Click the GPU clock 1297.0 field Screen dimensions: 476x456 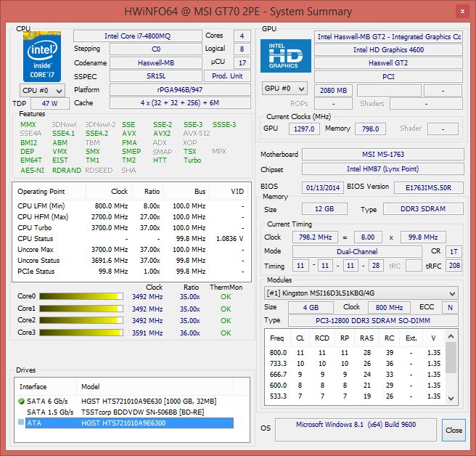[304, 129]
